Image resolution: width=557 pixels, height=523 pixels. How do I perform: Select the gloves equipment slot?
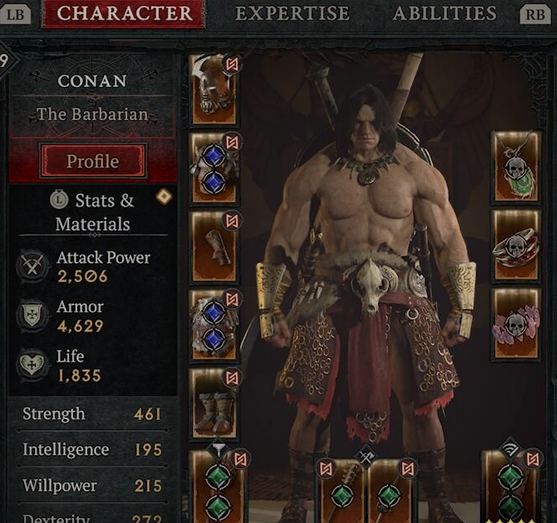214,246
